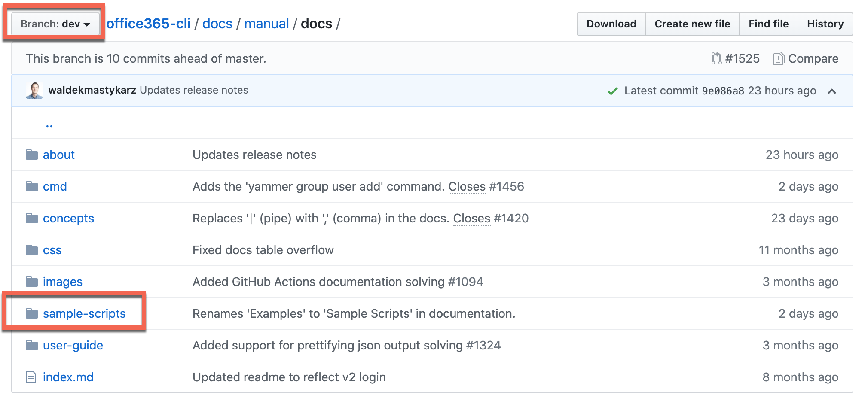Viewport: 868px width, 407px height.
Task: Navigate to the manual breadcrumb link
Action: [x=266, y=24]
